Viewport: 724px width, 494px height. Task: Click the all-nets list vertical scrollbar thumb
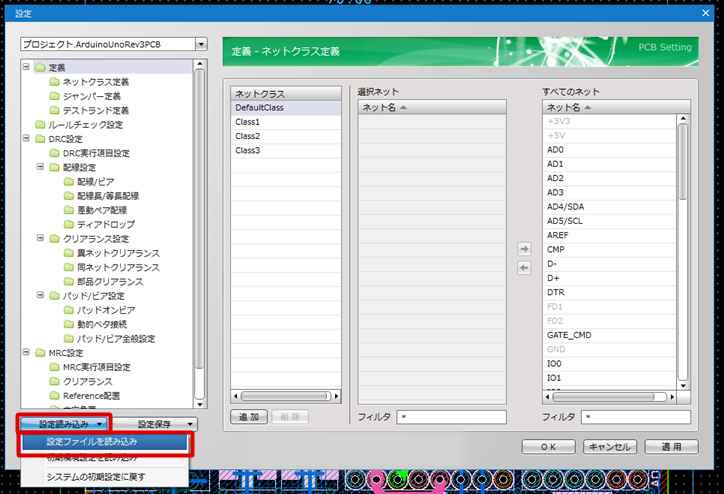[683, 162]
